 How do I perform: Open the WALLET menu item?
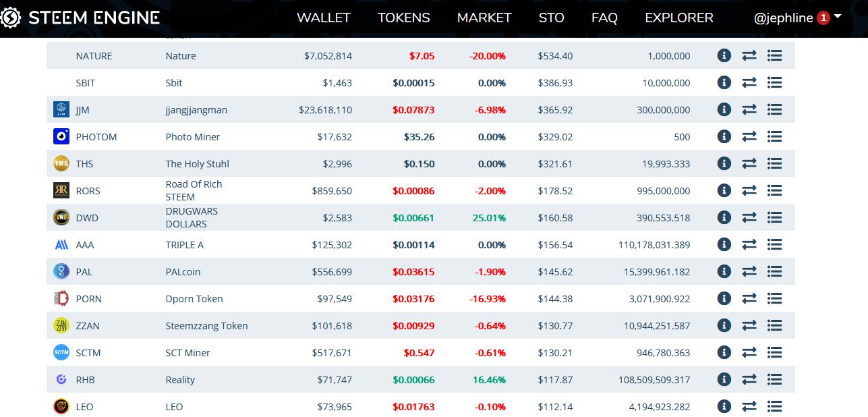click(324, 18)
